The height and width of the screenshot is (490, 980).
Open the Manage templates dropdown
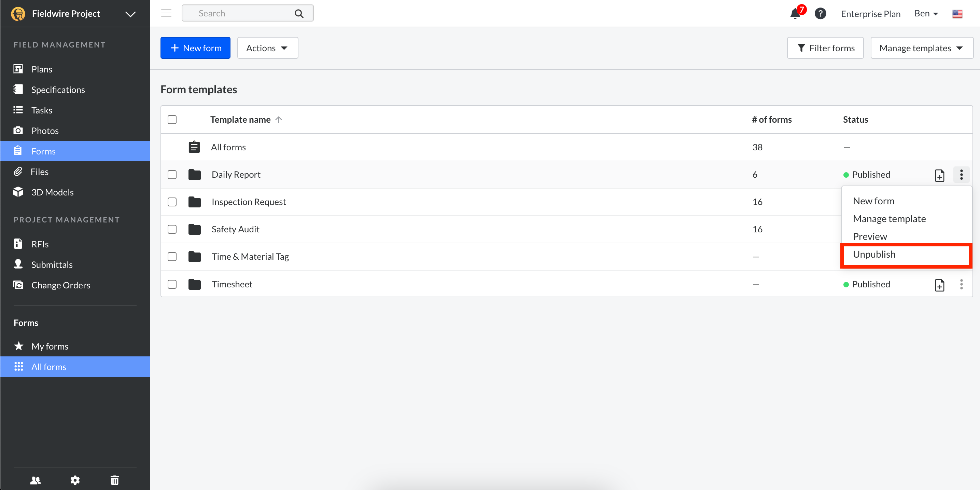(921, 48)
